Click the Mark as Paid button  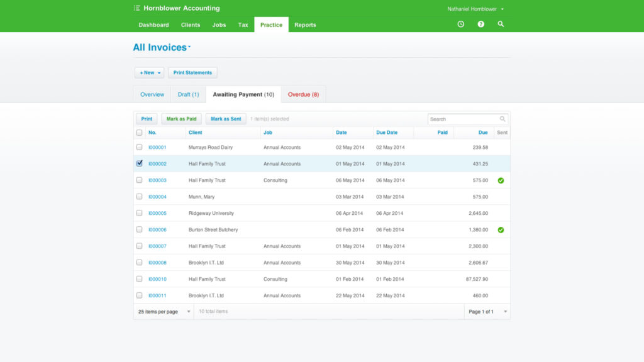(x=181, y=119)
